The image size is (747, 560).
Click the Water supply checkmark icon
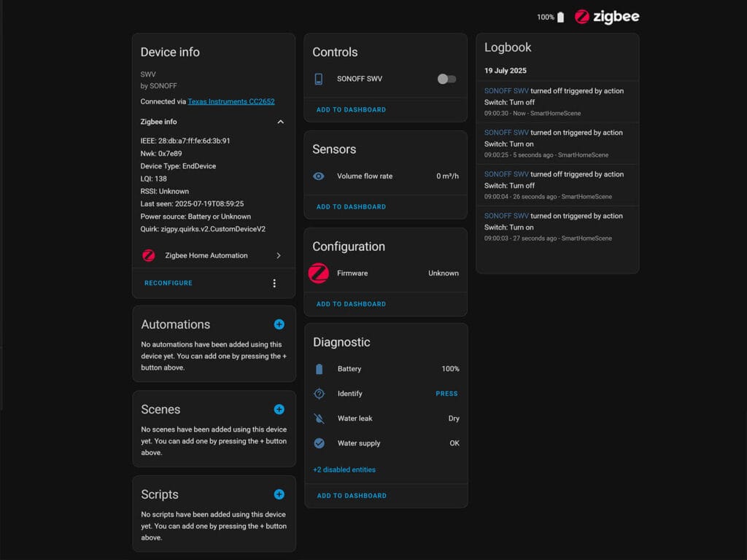pos(320,443)
